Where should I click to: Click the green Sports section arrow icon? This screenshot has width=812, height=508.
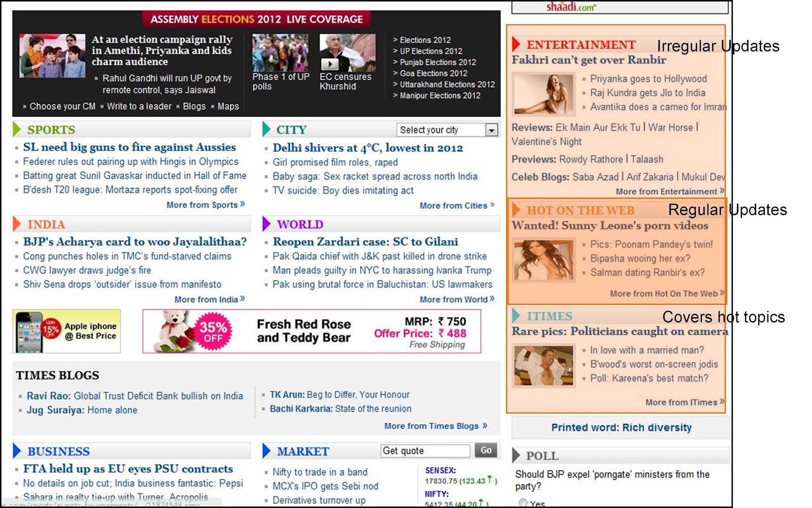[x=17, y=130]
